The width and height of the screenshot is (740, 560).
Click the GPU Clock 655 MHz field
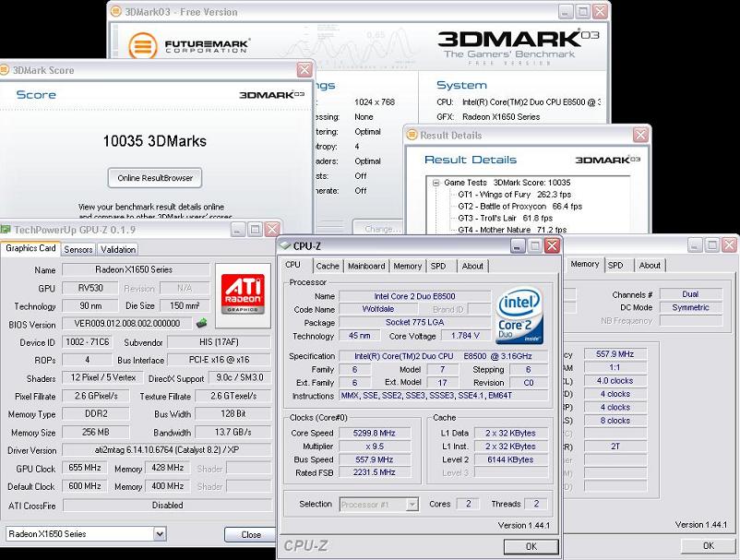(x=85, y=468)
